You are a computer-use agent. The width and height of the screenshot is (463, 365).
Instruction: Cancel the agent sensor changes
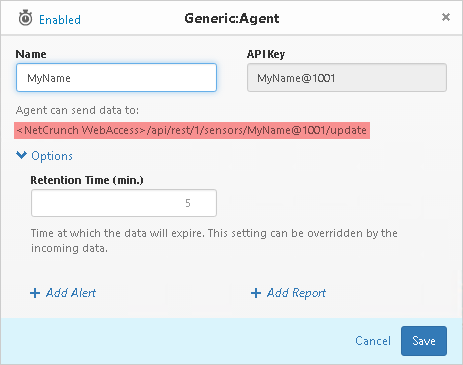(373, 341)
